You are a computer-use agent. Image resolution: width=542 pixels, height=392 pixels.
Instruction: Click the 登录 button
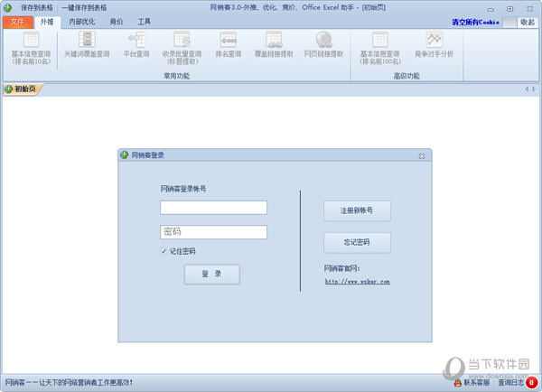point(212,275)
